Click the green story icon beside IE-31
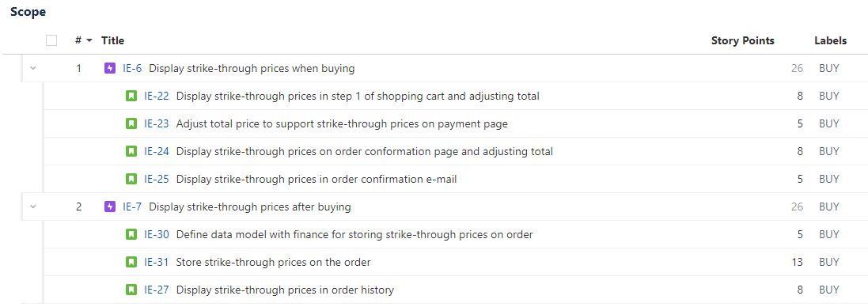Image resolution: width=868 pixels, height=307 pixels. tap(131, 262)
